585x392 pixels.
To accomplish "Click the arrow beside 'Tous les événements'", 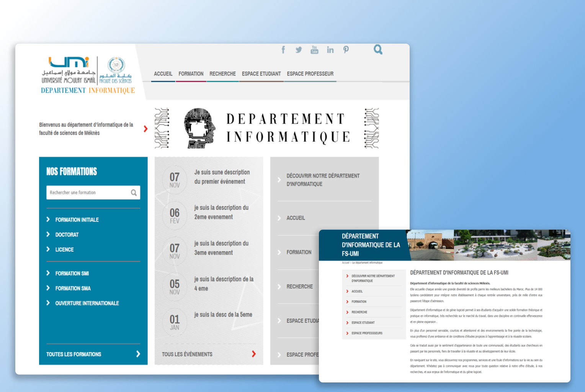I will (x=253, y=354).
